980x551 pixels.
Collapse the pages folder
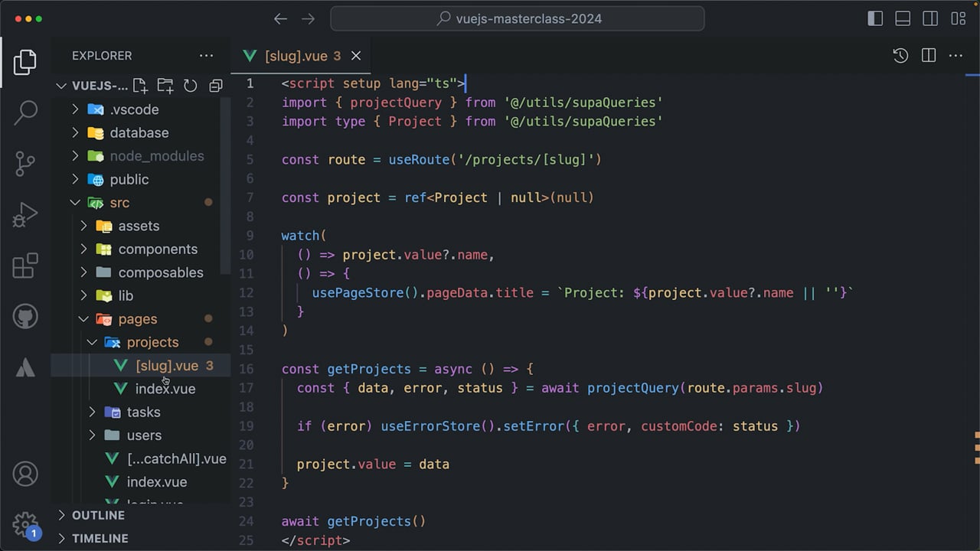(x=83, y=319)
